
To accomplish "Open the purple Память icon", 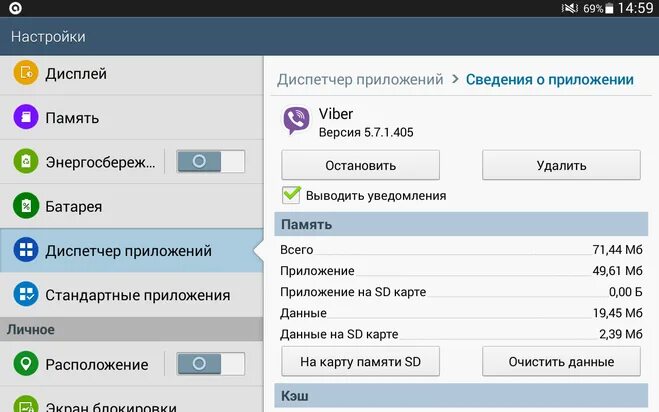I will [x=26, y=117].
